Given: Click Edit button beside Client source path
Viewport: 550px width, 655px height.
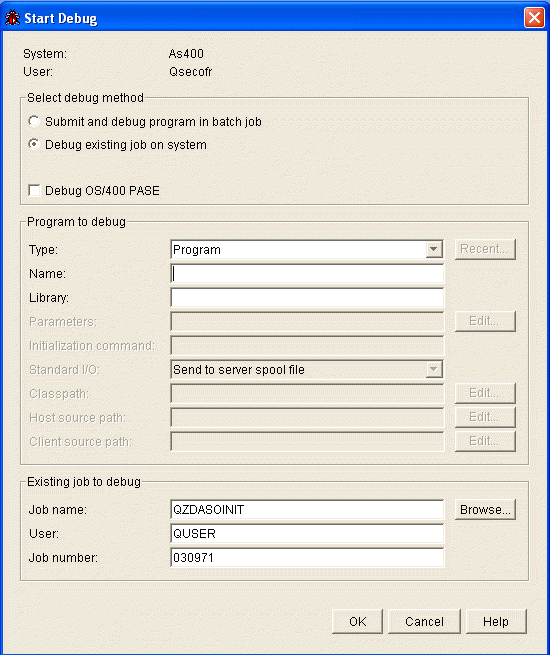Looking at the screenshot, I should tap(485, 442).
